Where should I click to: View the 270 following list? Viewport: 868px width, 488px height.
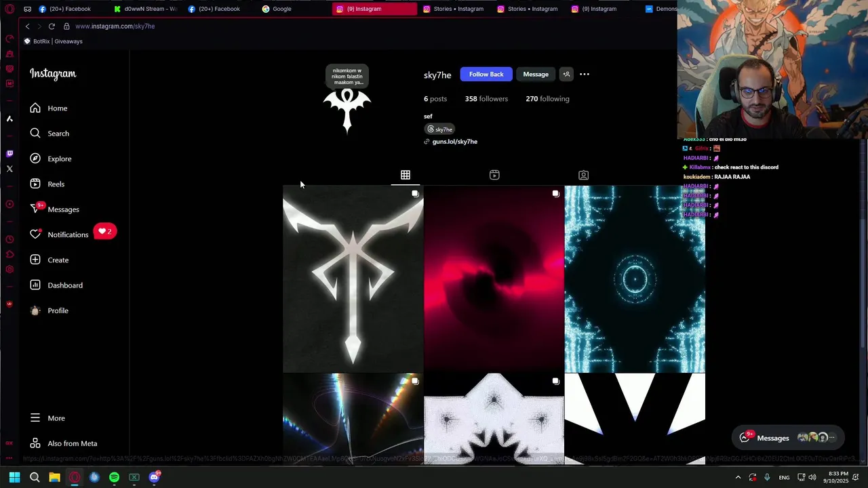coord(547,99)
